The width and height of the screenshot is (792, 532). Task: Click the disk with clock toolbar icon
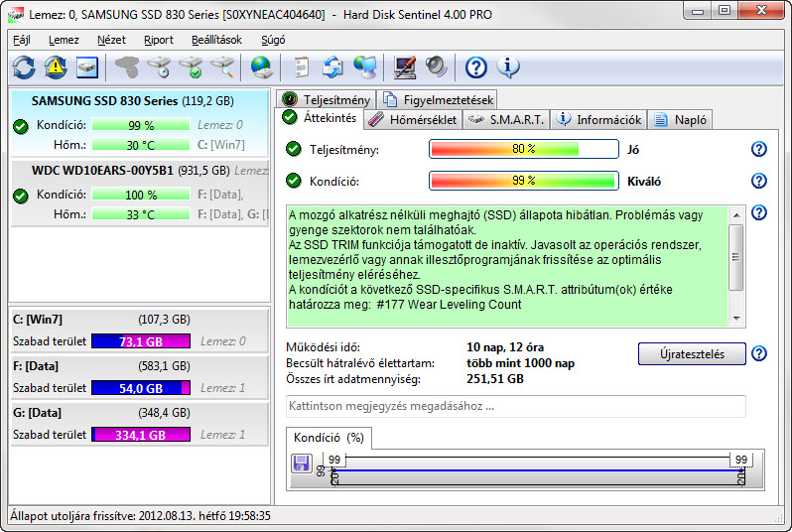159,67
